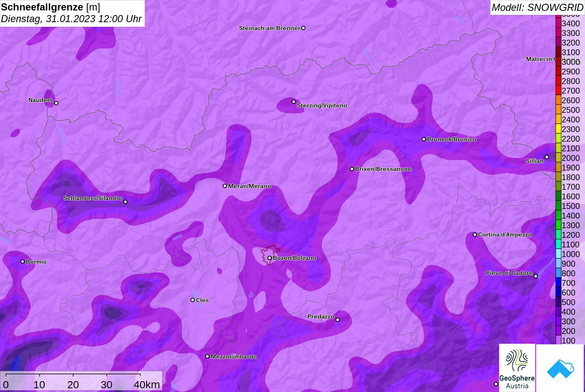Click the 3400 legend value
The height and width of the screenshot is (392, 585).
tap(571, 23)
